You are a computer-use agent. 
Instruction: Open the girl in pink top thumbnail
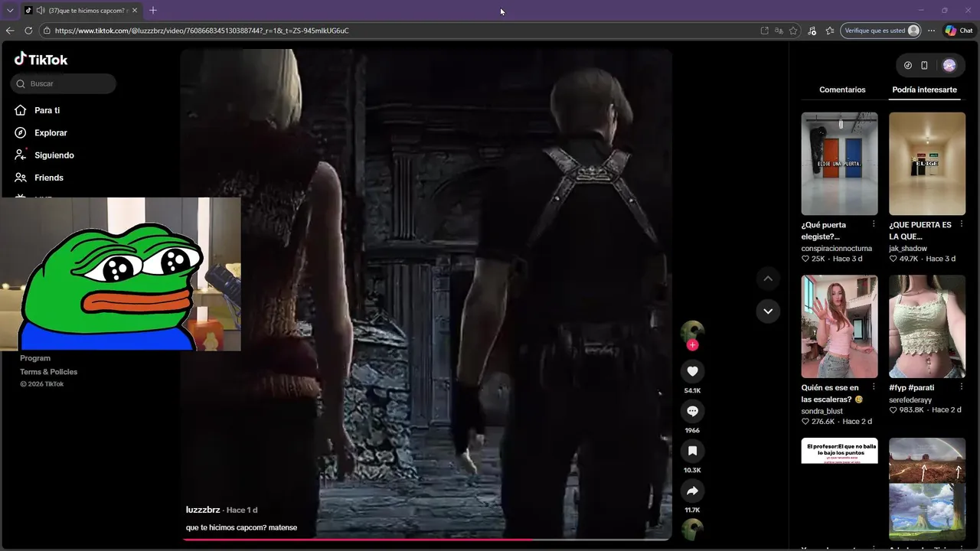click(839, 327)
